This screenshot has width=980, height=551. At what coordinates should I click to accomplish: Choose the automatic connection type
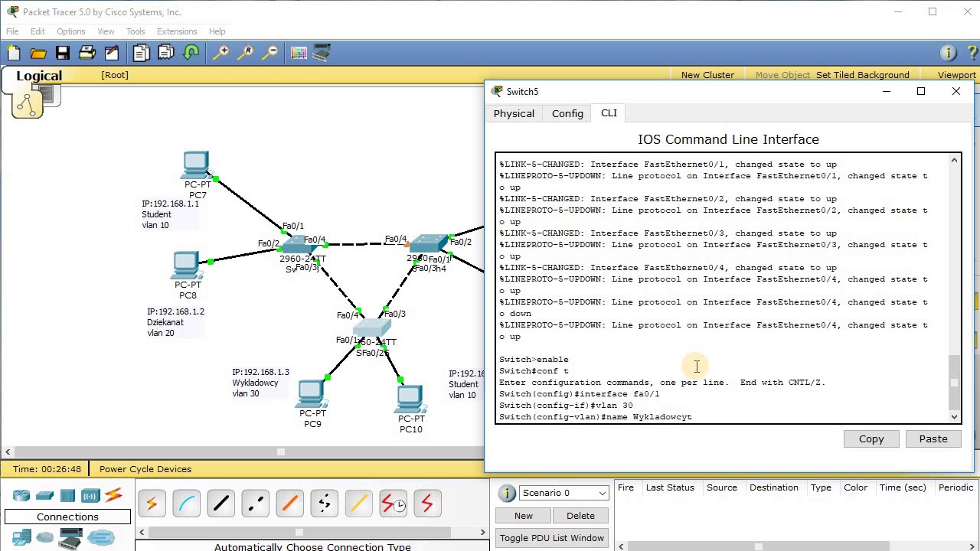pyautogui.click(x=152, y=504)
